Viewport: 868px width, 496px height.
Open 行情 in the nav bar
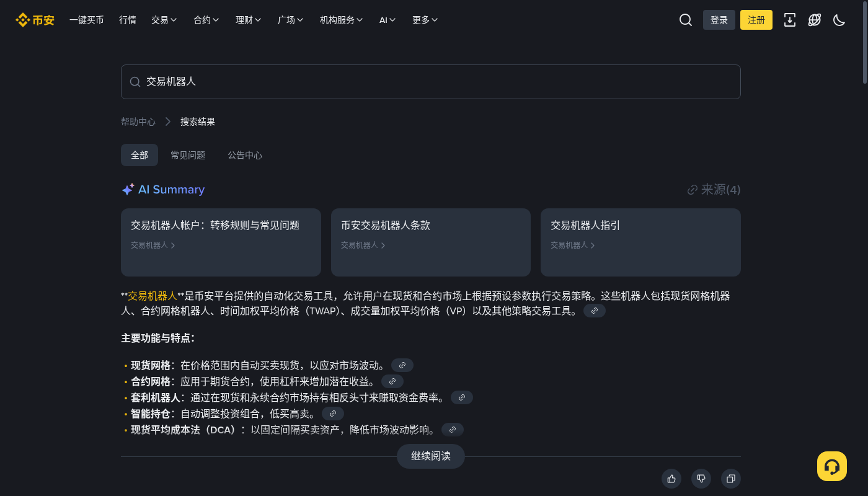tap(128, 20)
